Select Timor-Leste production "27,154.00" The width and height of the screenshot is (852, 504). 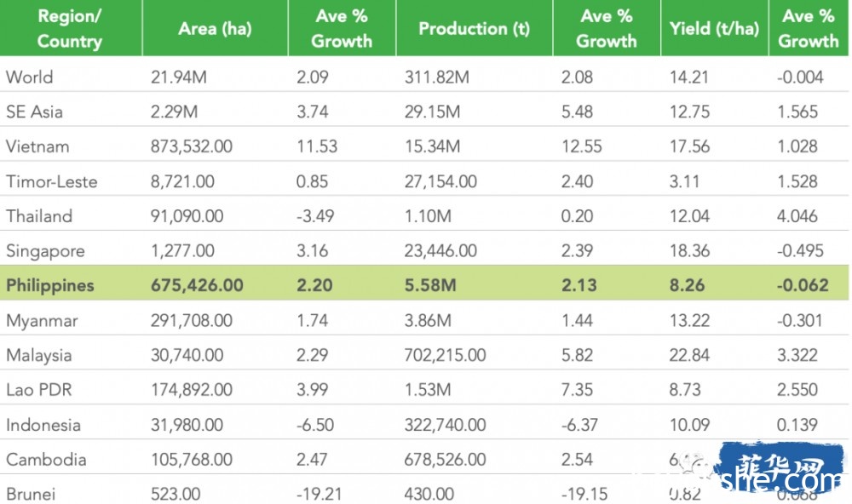(x=440, y=181)
